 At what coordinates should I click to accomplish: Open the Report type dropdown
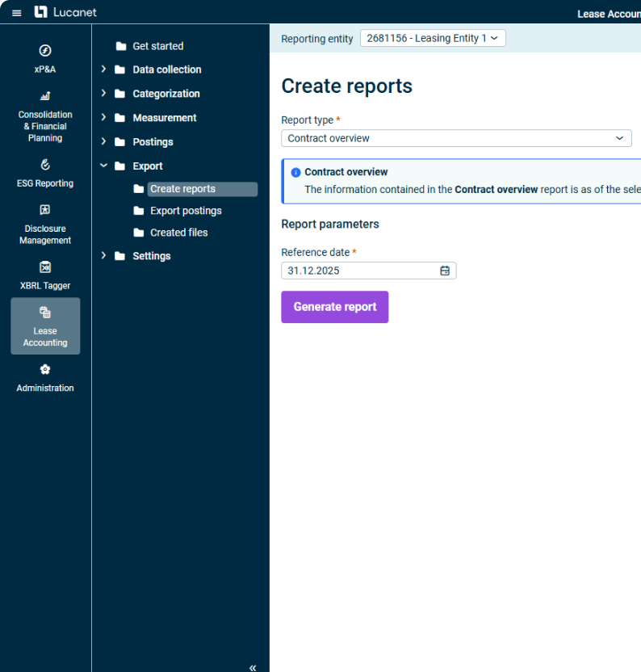(456, 138)
